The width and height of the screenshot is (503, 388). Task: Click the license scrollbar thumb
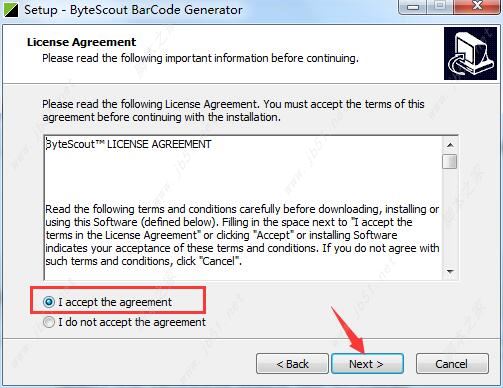(450, 162)
